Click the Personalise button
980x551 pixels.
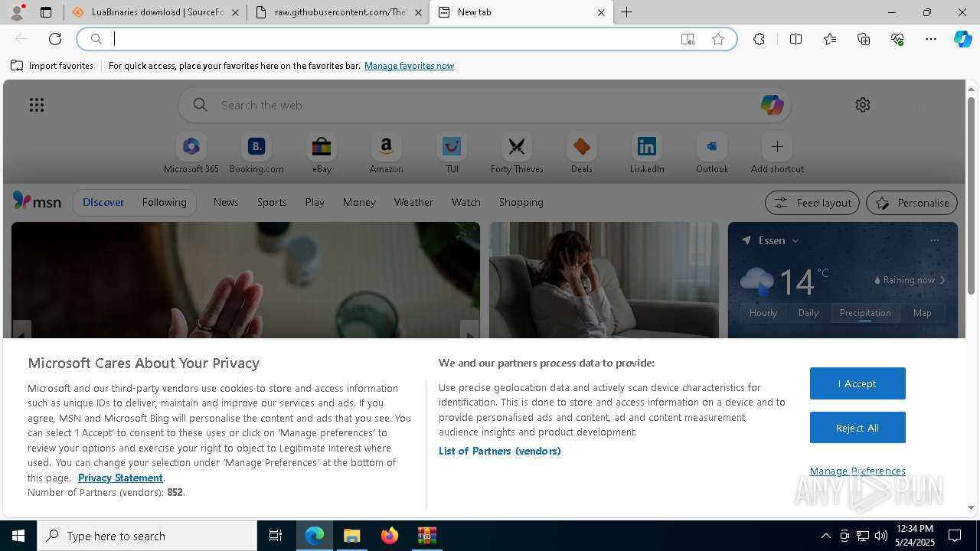(x=912, y=203)
